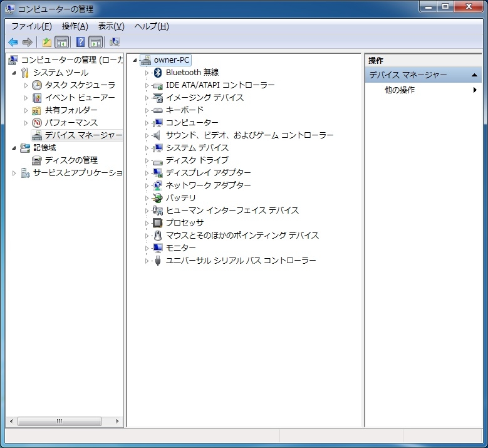
Task: Select the バッテリ battery icon
Action: [x=157, y=198]
